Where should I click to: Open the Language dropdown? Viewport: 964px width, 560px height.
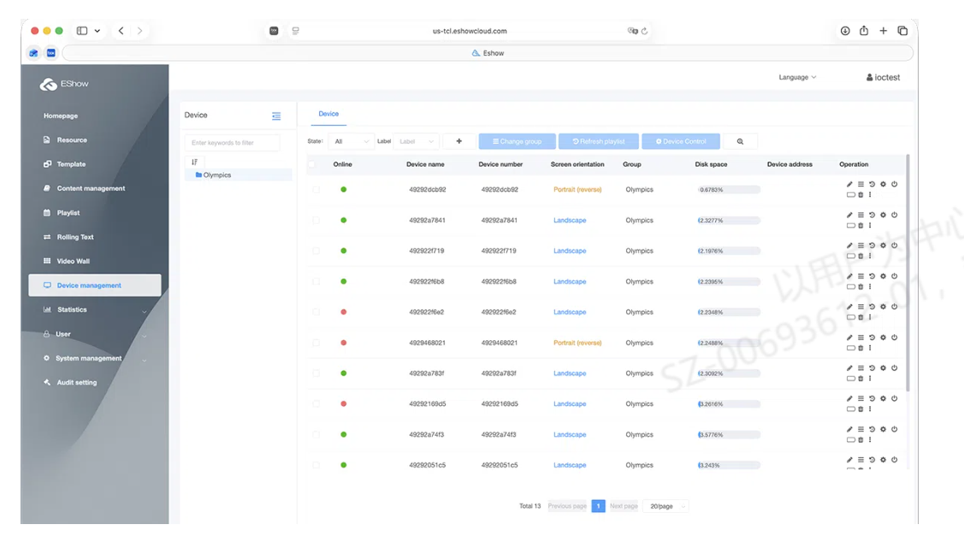click(x=797, y=78)
